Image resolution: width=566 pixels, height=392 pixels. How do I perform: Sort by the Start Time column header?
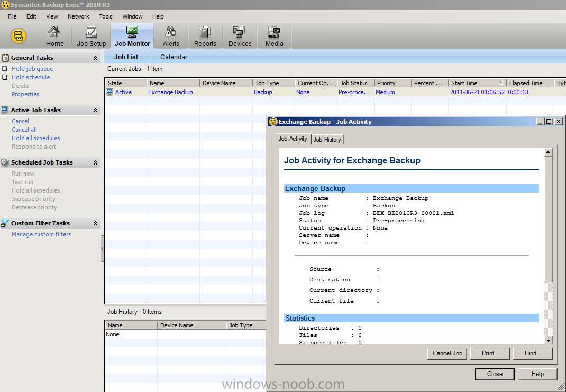(477, 83)
